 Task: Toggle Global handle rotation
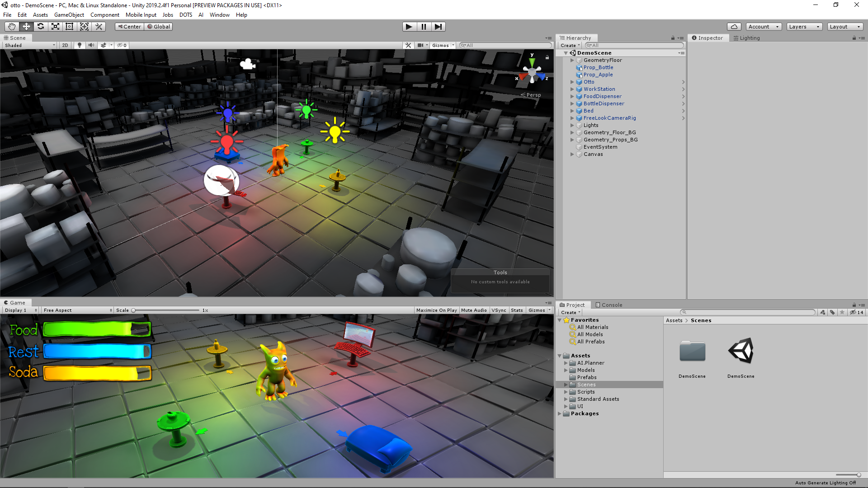[x=159, y=27]
